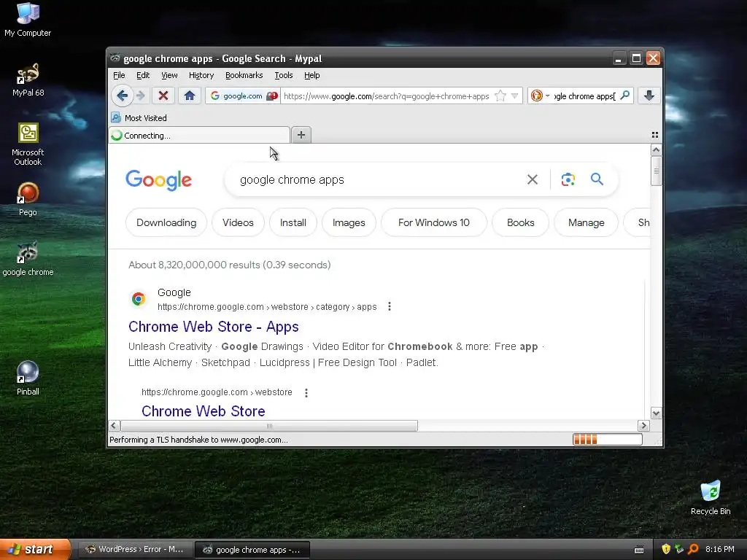Click the Start button on taskbar

(x=35, y=549)
